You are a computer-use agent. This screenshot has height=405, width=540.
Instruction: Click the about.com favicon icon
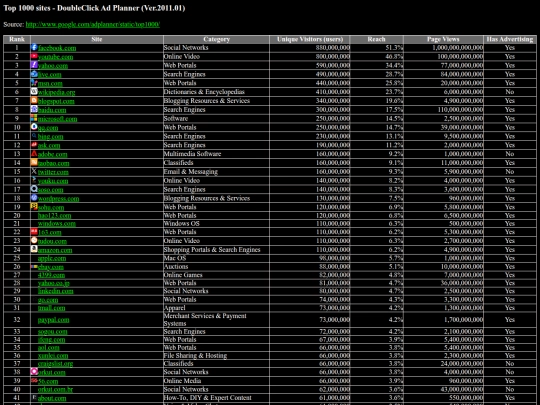click(x=34, y=397)
